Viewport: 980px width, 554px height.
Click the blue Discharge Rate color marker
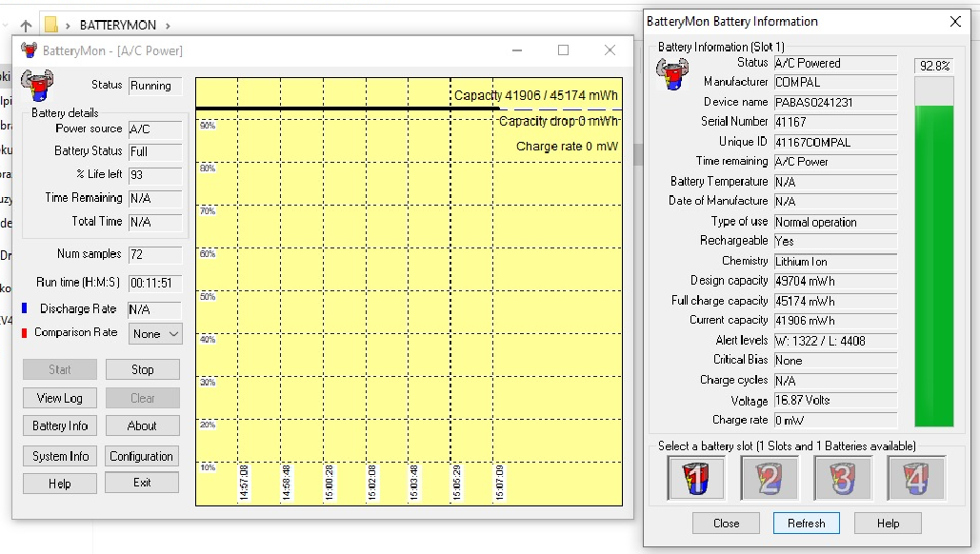[x=25, y=307]
